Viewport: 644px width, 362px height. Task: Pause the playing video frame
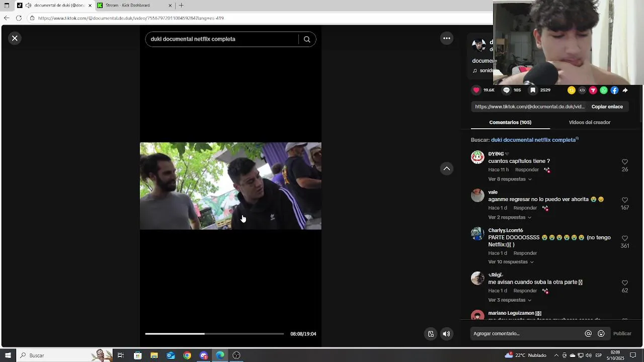[230, 186]
